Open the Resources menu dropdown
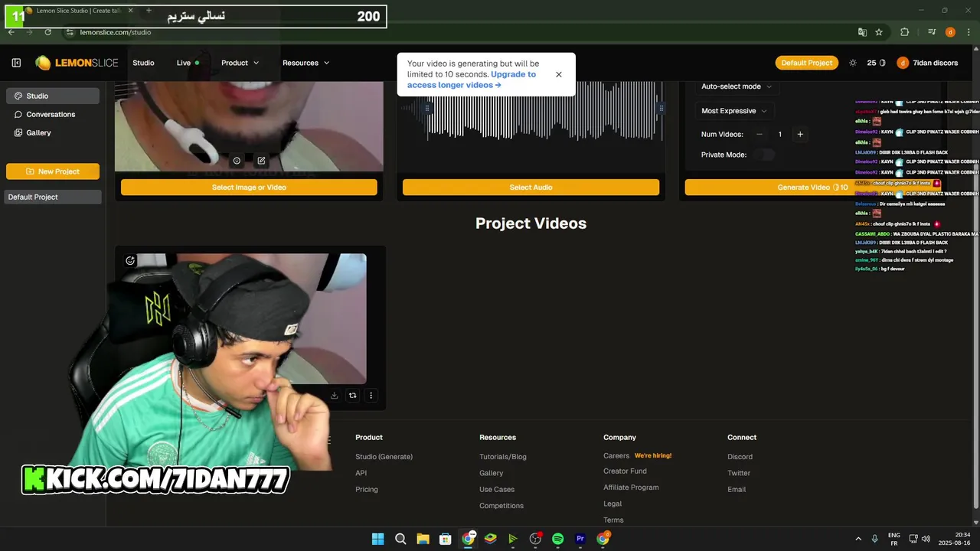This screenshot has height=551, width=980. click(305, 63)
